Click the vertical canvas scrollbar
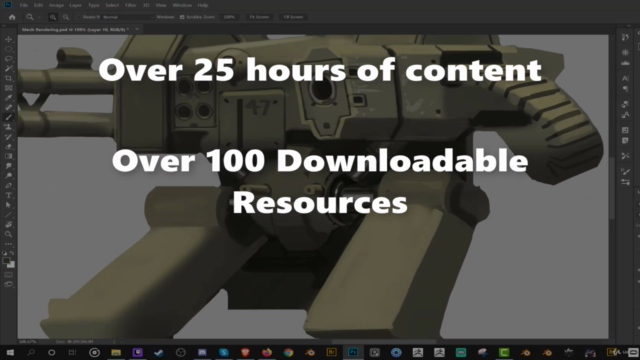This screenshot has width=640, height=360. point(612,188)
